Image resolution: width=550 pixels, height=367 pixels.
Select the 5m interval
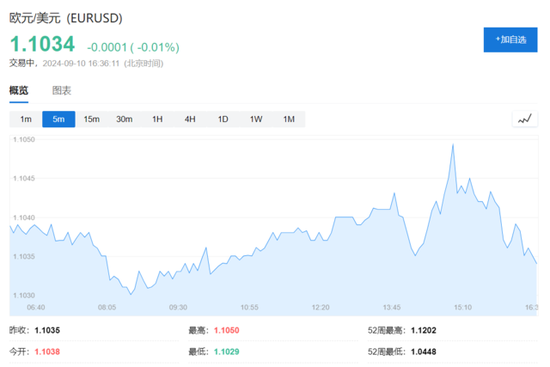[59, 119]
